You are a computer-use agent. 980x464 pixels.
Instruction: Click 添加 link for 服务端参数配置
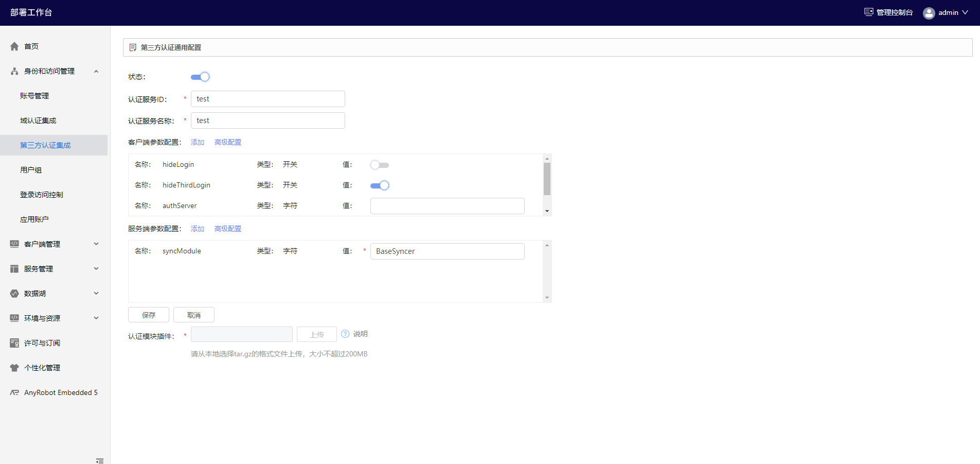[x=198, y=229]
